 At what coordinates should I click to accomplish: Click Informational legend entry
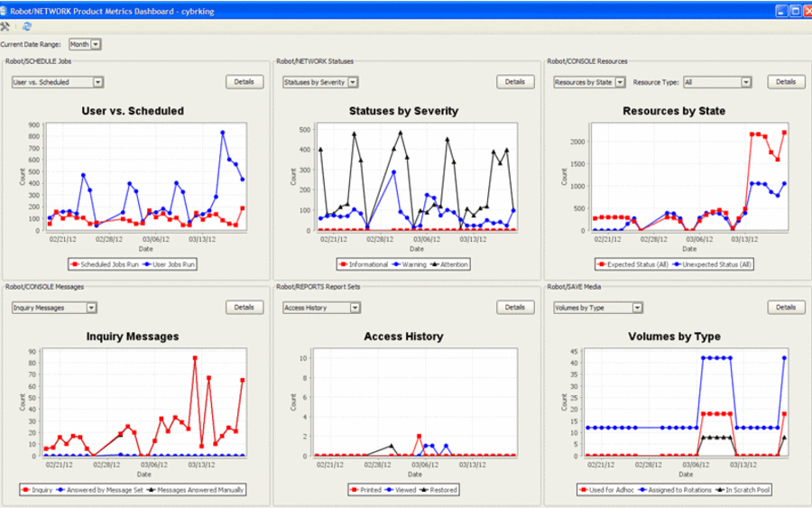tap(364, 264)
